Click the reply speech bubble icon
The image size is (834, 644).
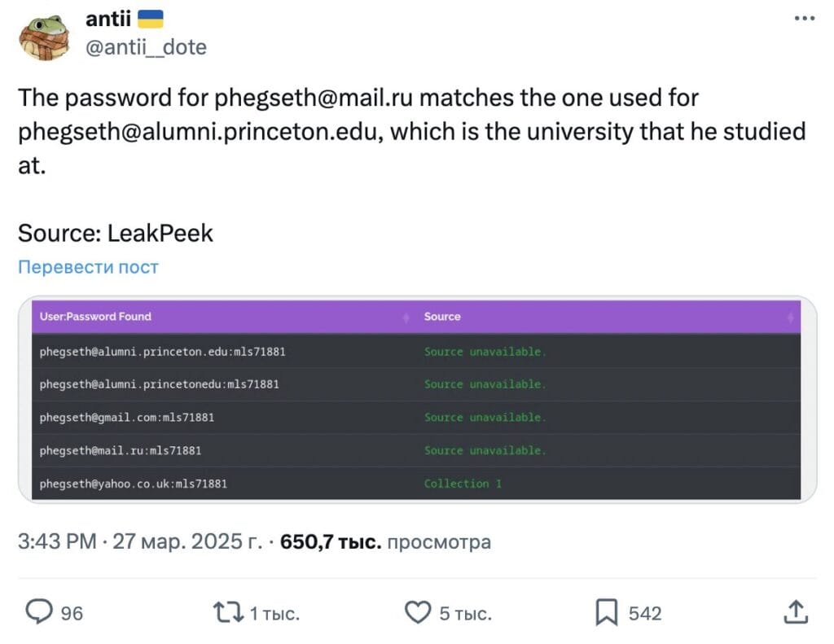click(39, 612)
